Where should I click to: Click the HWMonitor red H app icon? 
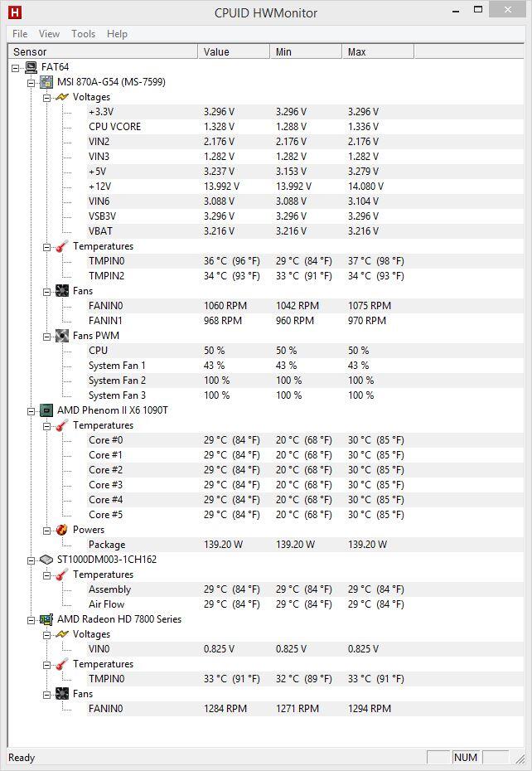click(x=15, y=12)
